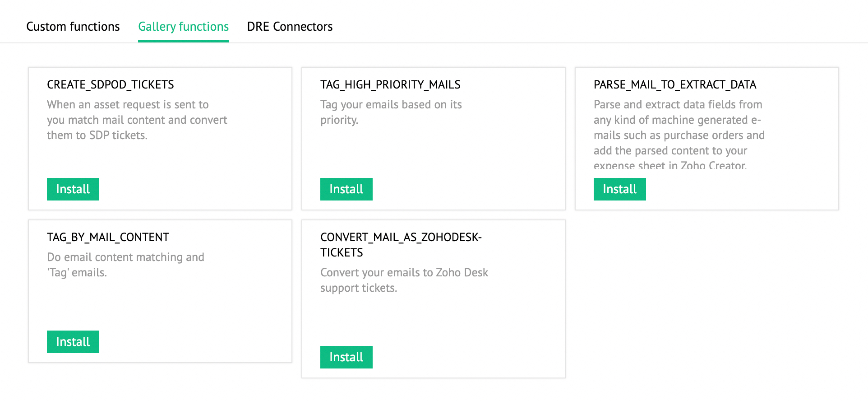The image size is (868, 401).
Task: Install the TAG_BY_MAIL_CONTENT function
Action: coord(73,342)
